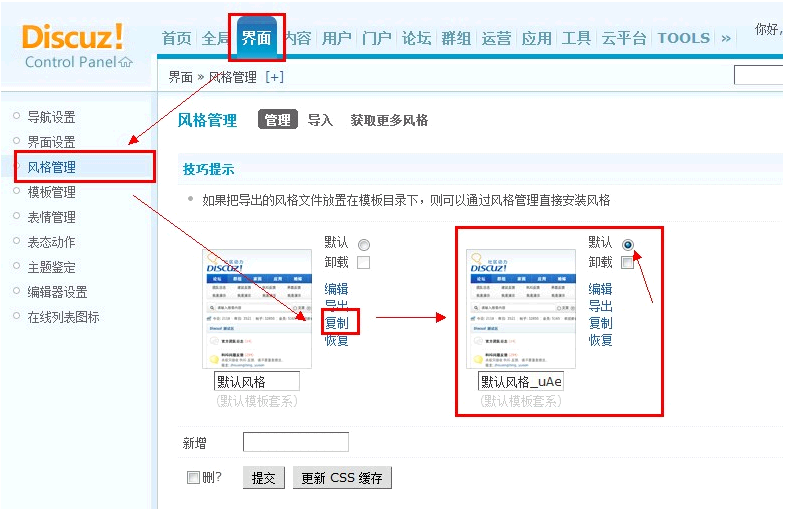Check the 删? checkbox
The width and height of the screenshot is (785, 509).
[193, 477]
